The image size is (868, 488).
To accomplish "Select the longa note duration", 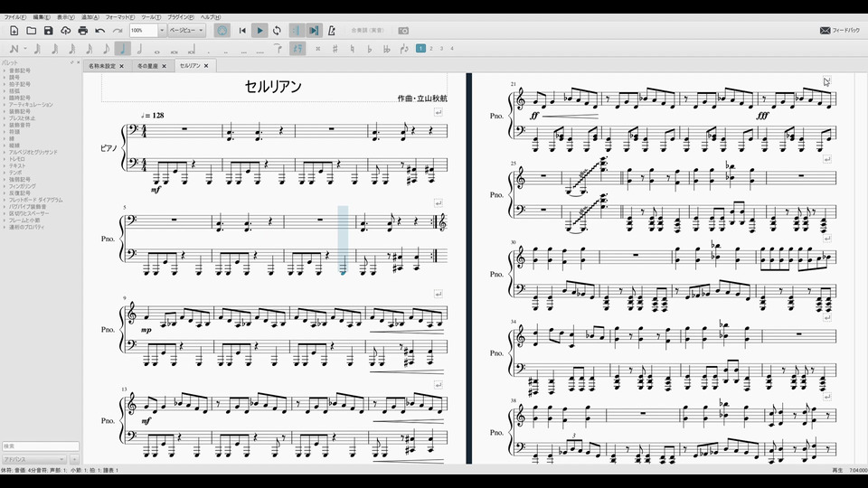I will (192, 50).
